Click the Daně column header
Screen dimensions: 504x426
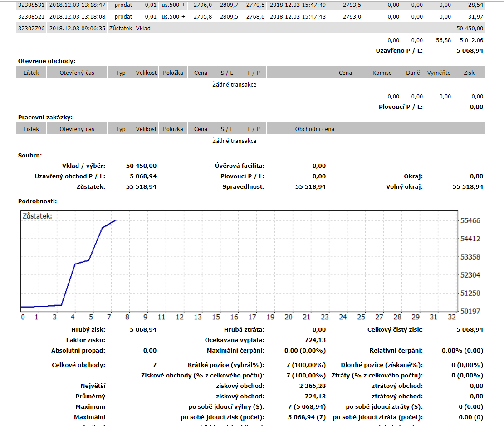tap(413, 73)
